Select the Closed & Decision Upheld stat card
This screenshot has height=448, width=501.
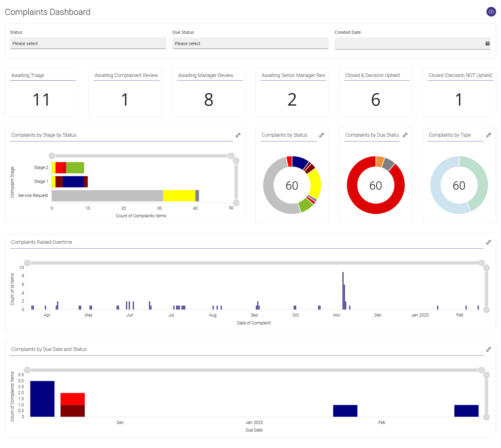(x=376, y=92)
